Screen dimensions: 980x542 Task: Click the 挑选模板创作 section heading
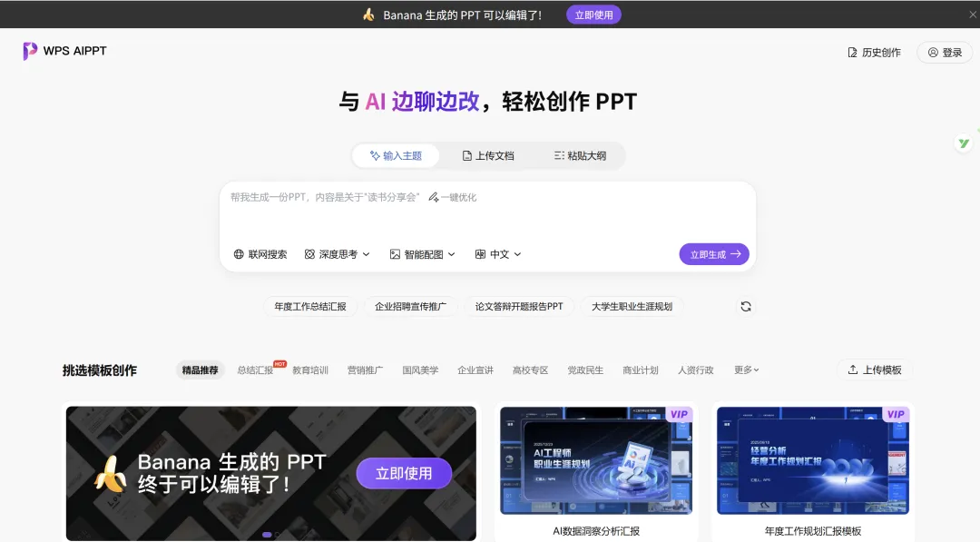tap(100, 370)
